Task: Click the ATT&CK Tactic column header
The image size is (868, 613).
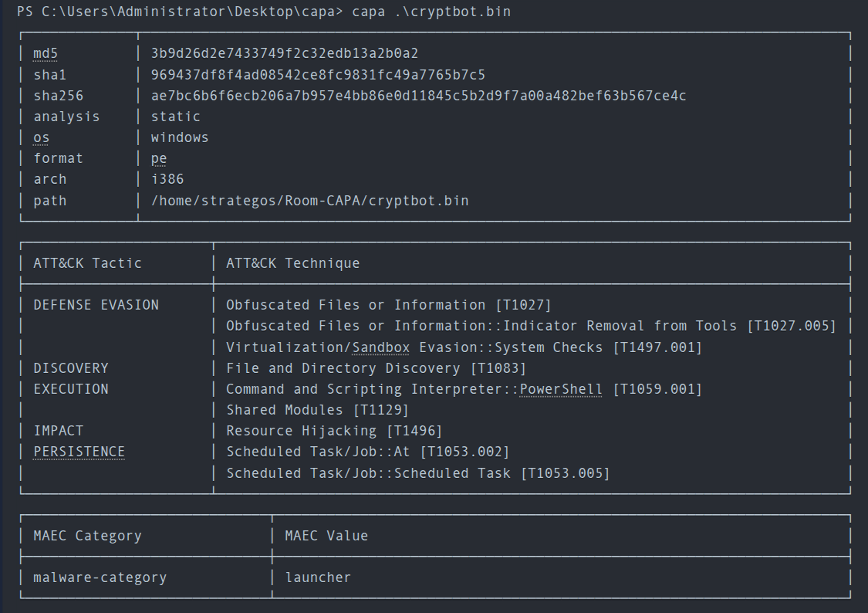Action: [87, 263]
